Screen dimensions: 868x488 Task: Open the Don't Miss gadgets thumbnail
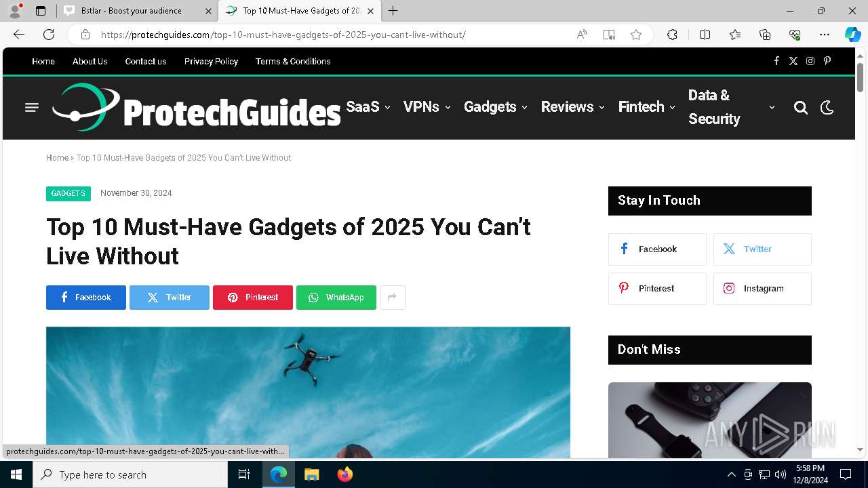click(x=710, y=420)
